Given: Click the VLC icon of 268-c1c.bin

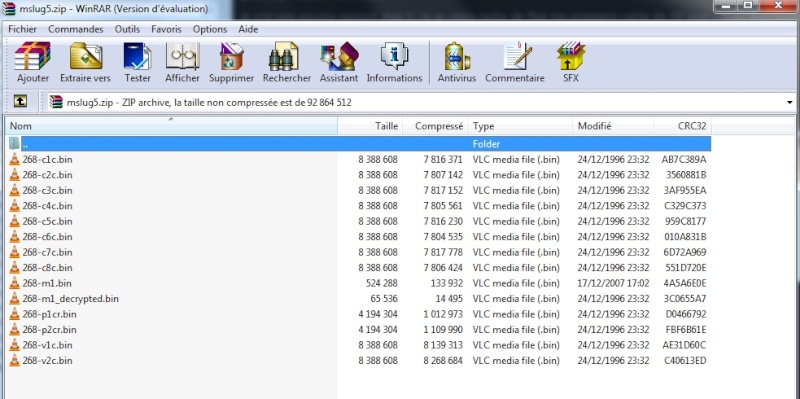Looking at the screenshot, I should pyautogui.click(x=15, y=159).
